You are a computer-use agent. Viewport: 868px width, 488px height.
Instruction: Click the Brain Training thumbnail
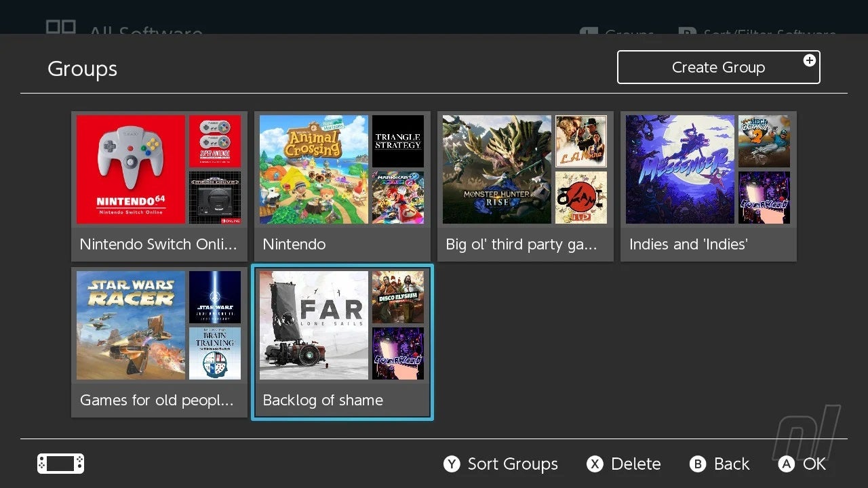coord(215,353)
